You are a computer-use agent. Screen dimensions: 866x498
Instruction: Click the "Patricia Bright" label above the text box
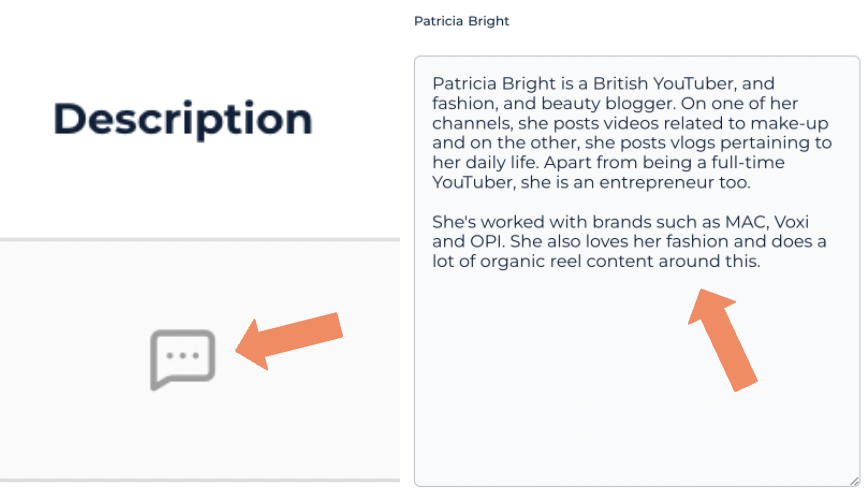(461, 21)
